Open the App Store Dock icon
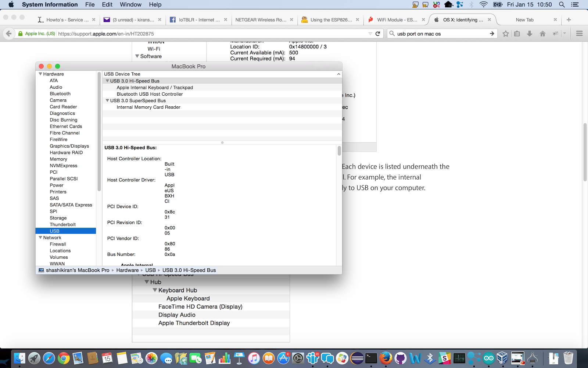The height and width of the screenshot is (368, 588). tap(283, 358)
